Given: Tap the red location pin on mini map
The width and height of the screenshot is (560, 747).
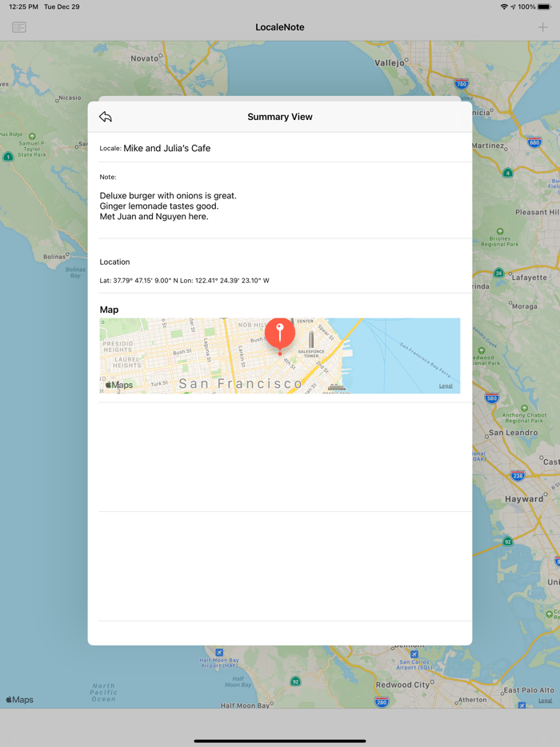Looking at the screenshot, I should point(280,332).
